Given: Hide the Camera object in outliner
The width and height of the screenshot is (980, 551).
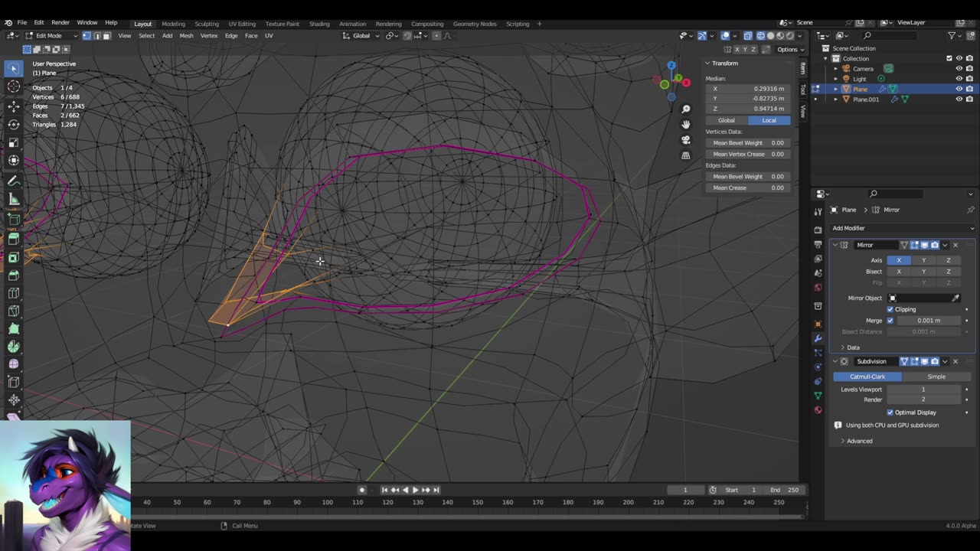Looking at the screenshot, I should coord(959,68).
